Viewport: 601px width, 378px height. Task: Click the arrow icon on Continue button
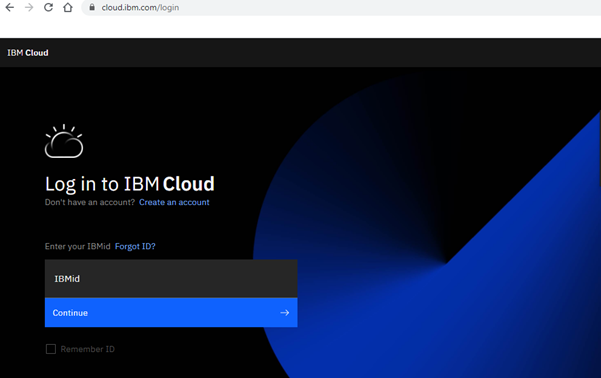(x=284, y=313)
